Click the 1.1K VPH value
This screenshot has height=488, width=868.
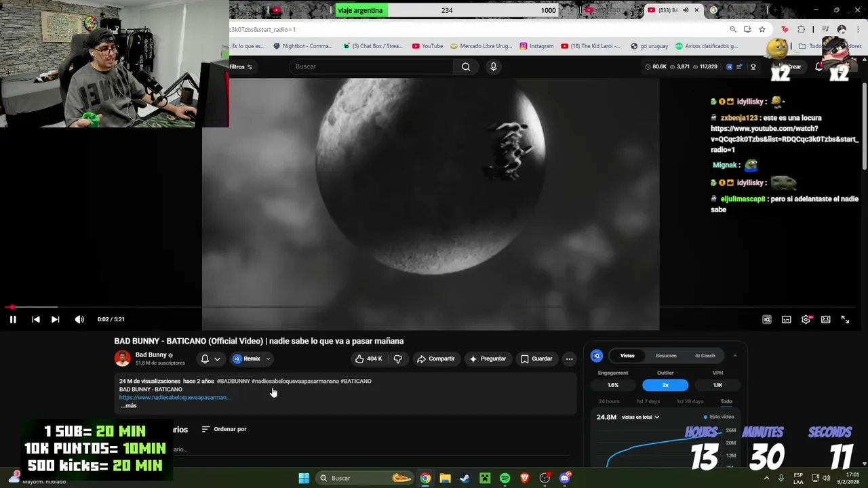pyautogui.click(x=717, y=385)
